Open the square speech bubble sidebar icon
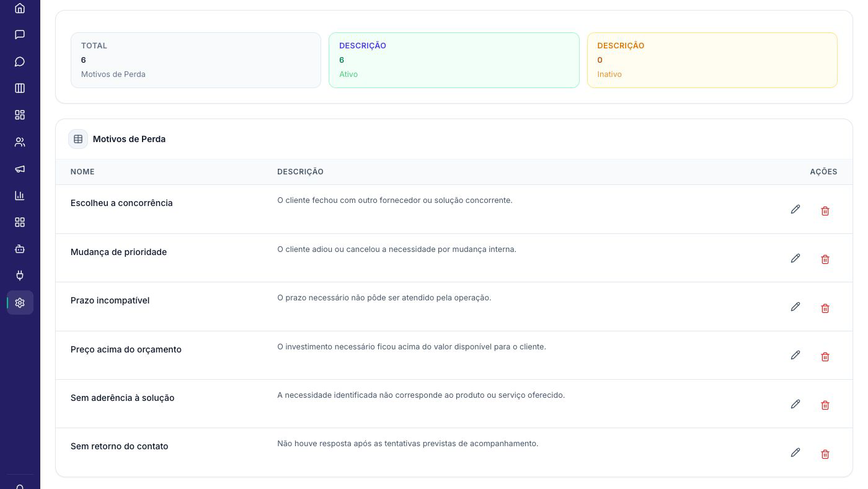868x489 pixels. tap(20, 35)
